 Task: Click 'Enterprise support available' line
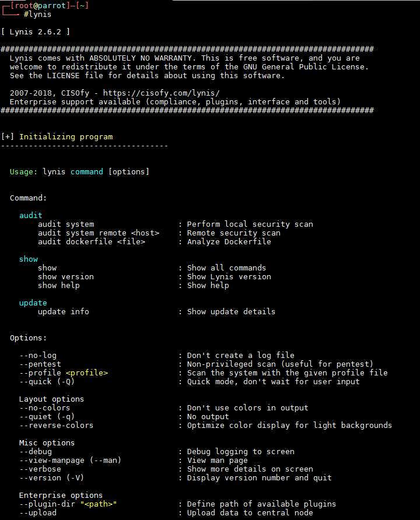(175, 102)
